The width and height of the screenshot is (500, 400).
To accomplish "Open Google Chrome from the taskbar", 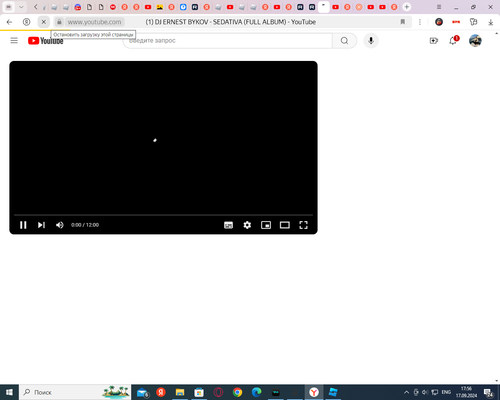I will [237, 392].
